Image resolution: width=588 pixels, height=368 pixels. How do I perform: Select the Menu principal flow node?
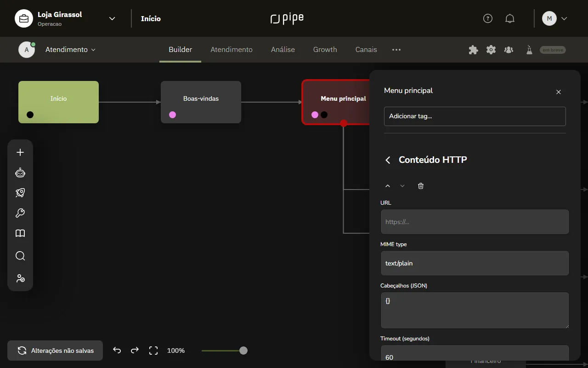coord(336,102)
